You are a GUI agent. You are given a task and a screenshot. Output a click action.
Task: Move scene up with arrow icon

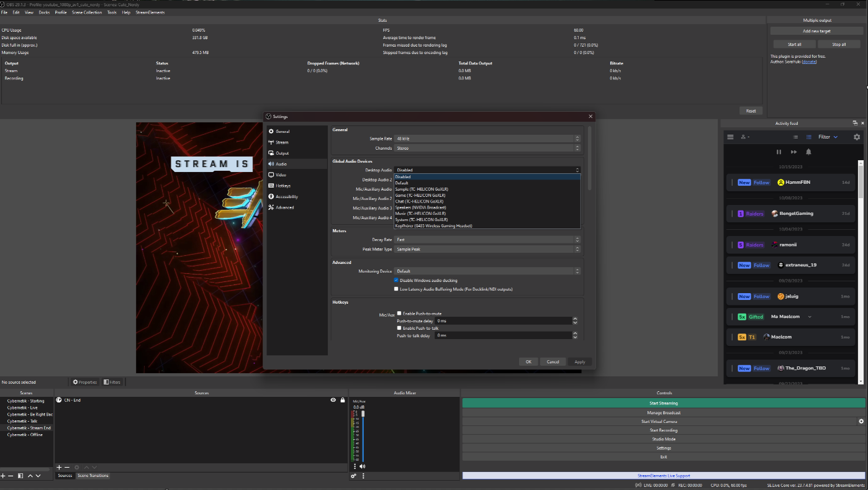point(30,476)
